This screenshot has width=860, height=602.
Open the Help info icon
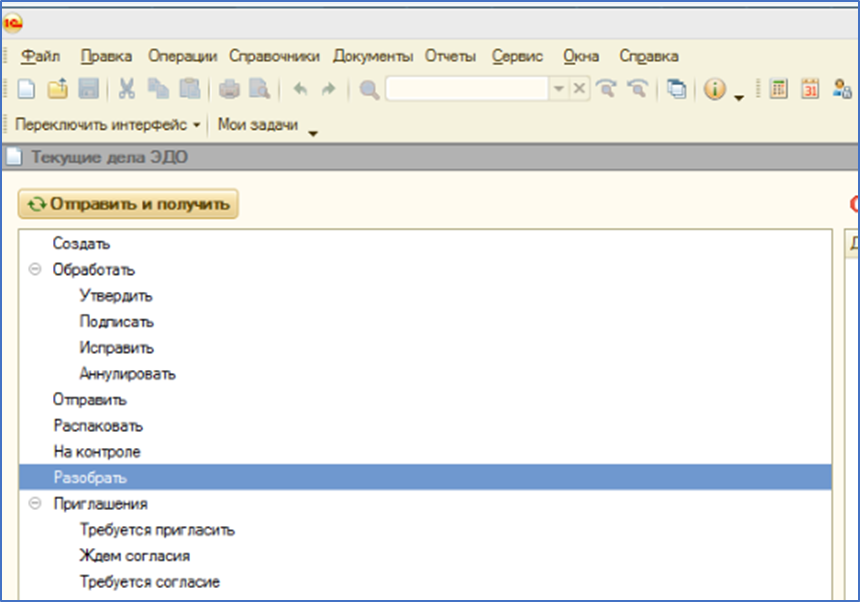[x=715, y=89]
